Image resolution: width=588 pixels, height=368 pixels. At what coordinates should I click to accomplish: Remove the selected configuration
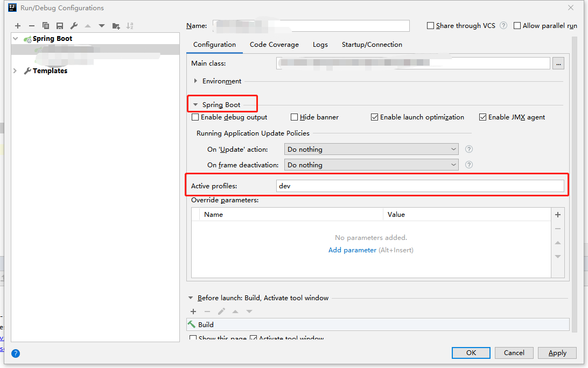[31, 26]
